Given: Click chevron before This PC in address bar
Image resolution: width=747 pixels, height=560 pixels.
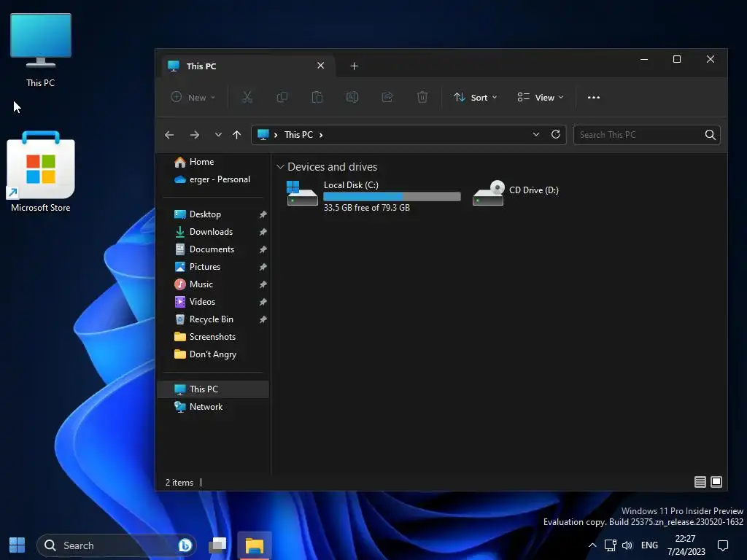Looking at the screenshot, I should coord(276,135).
